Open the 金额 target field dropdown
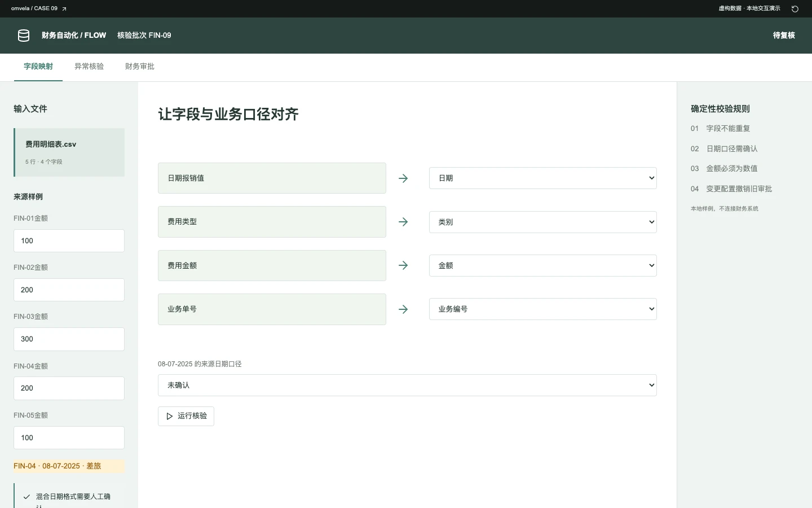This screenshot has width=812, height=508. (x=543, y=265)
